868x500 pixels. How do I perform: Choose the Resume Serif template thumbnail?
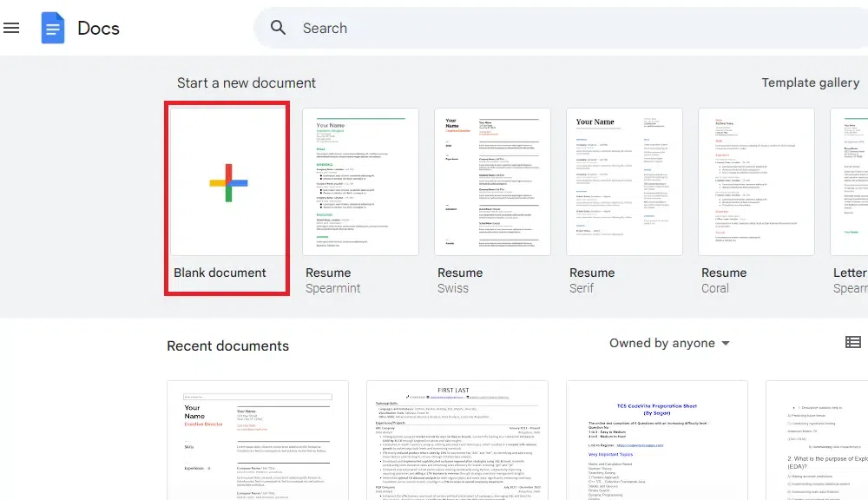(624, 182)
